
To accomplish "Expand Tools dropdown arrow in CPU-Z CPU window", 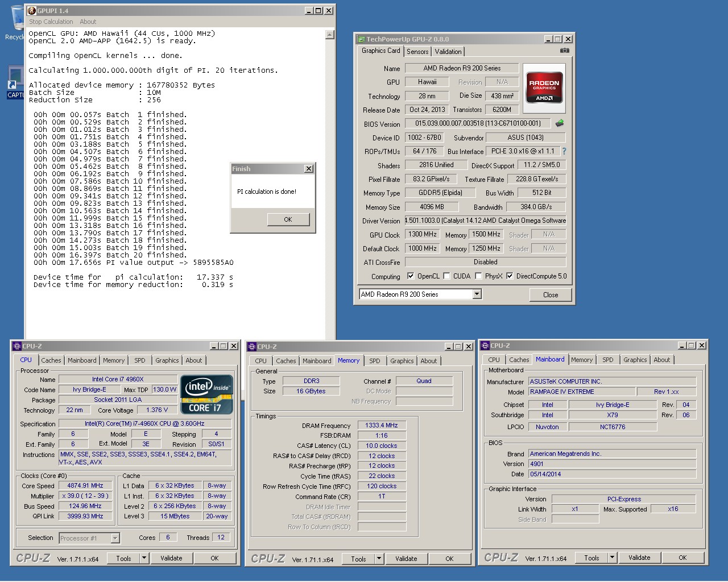I will [144, 558].
